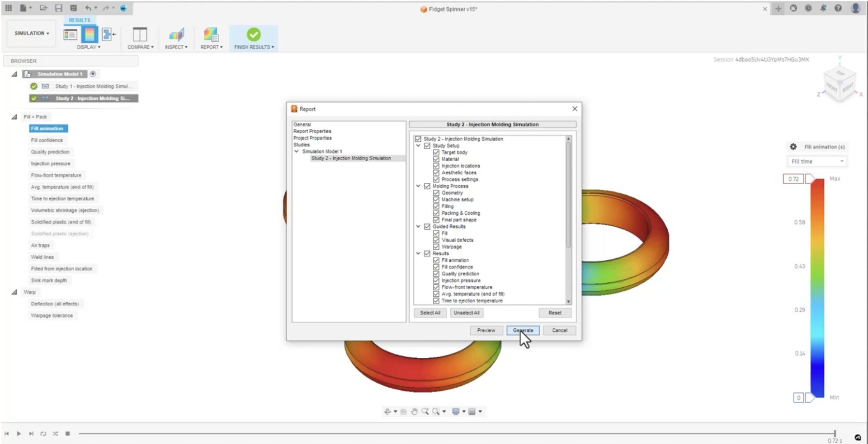Show the Air traps result

coord(40,245)
